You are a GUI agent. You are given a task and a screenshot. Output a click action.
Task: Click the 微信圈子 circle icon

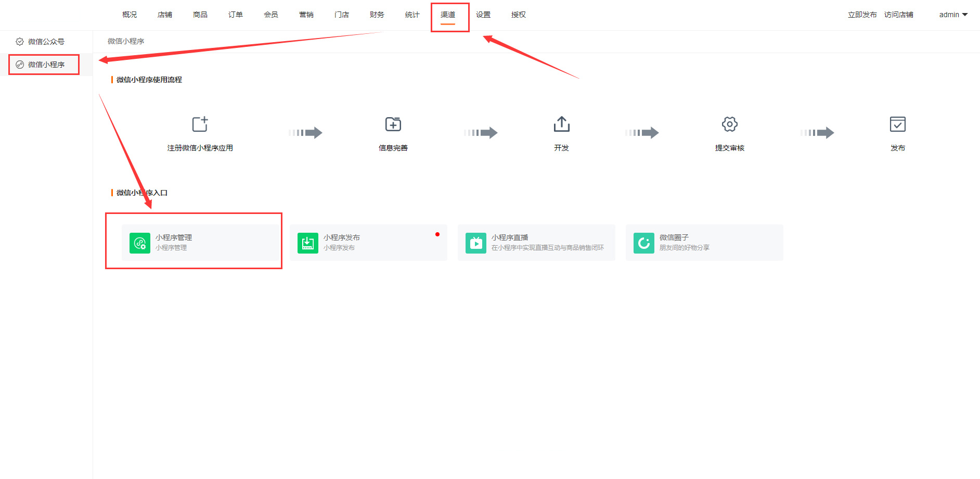coord(644,243)
